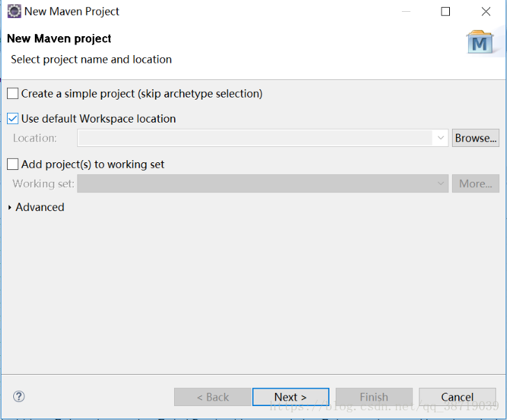The image size is (507, 420).
Task: Click the Maven 'M' wizard banner icon
Action: click(480, 42)
